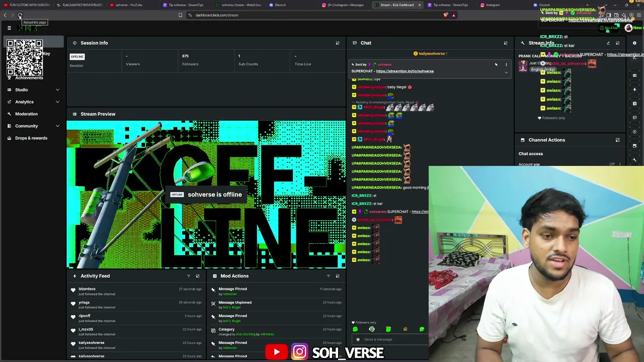Open the YouTube logo in the overlay
Image resolution: width=644 pixels, height=362 pixels.
(x=276, y=352)
